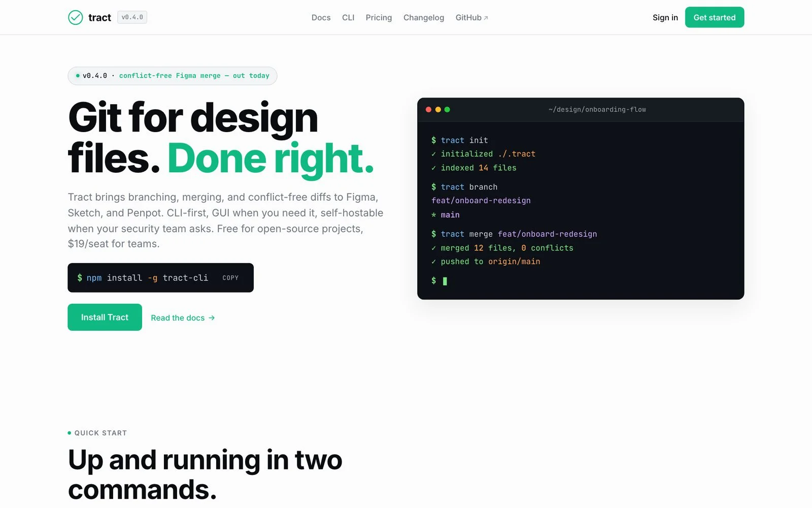Click the terminal cursor prompt line
812x508 pixels.
(x=439, y=280)
